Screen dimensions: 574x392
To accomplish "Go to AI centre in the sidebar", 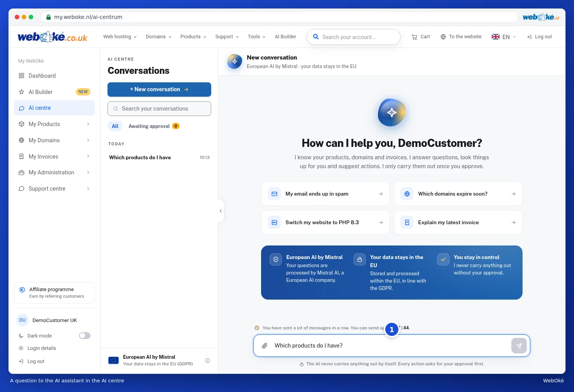I will [54, 108].
